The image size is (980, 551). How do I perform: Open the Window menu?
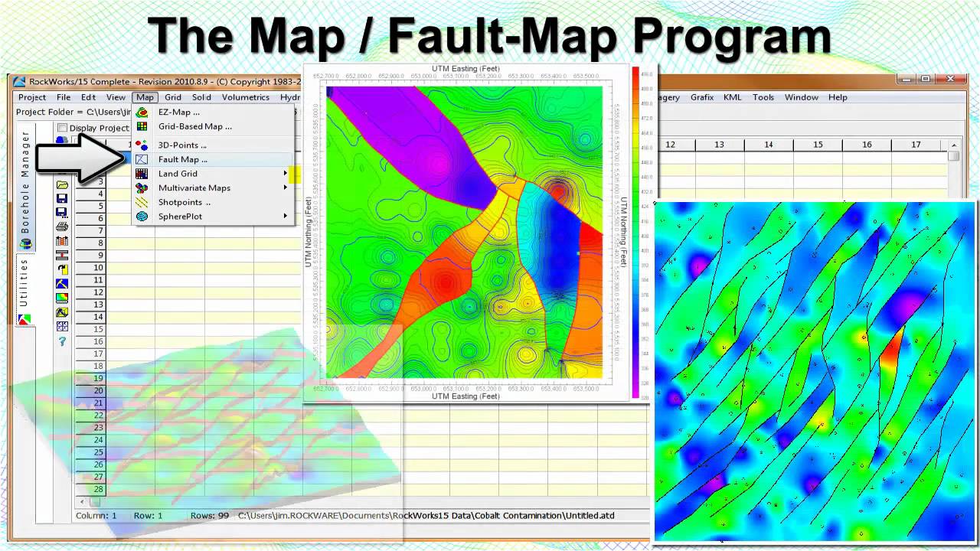(802, 97)
